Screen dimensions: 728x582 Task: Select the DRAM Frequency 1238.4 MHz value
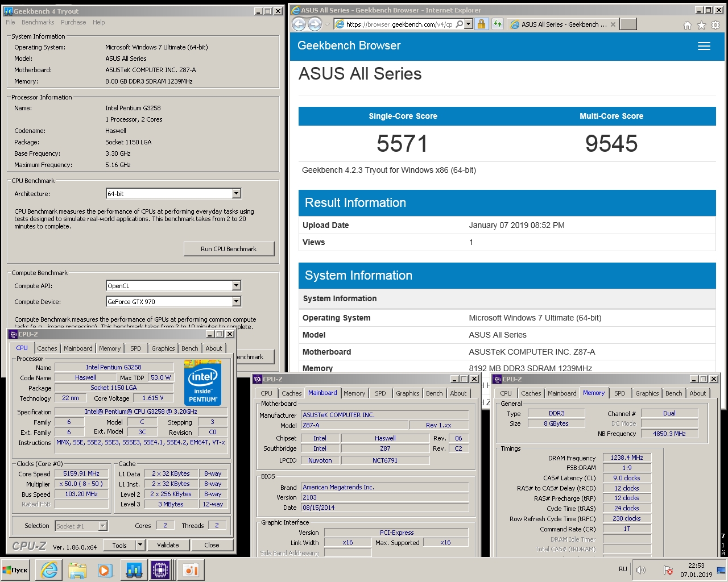pyautogui.click(x=627, y=458)
